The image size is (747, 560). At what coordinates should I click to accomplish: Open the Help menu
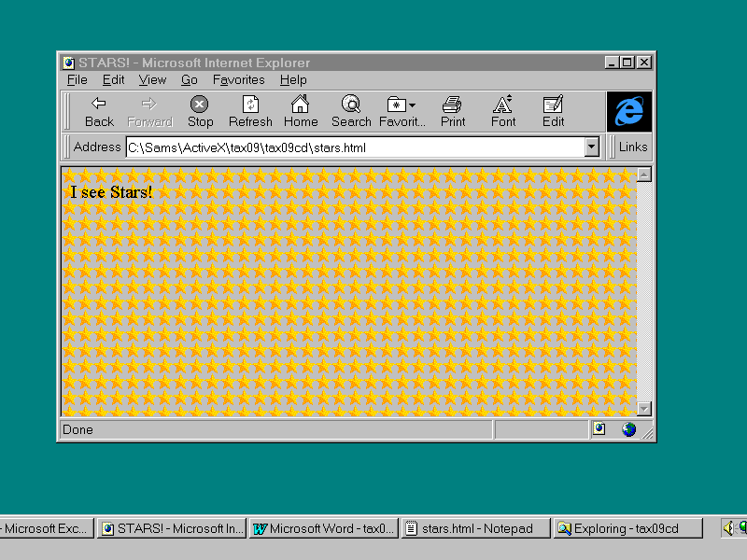click(293, 80)
